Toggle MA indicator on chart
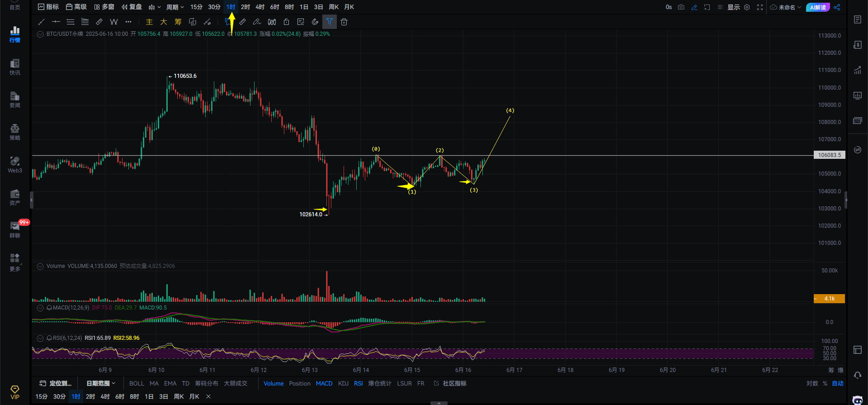This screenshot has height=405, width=868. (154, 383)
